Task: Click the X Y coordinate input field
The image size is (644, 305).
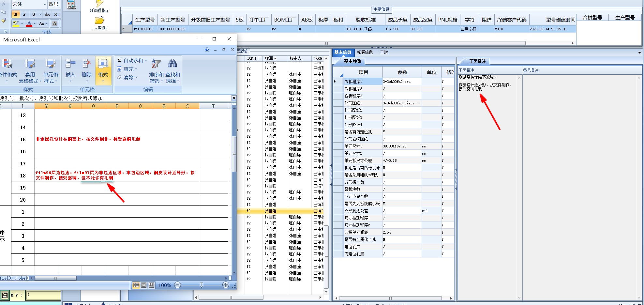Action: click(x=43, y=295)
